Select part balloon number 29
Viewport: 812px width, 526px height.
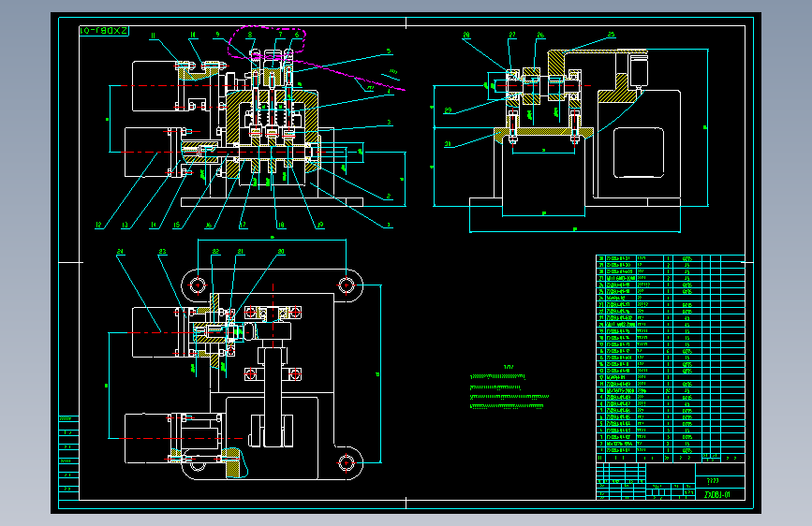pyautogui.click(x=448, y=110)
